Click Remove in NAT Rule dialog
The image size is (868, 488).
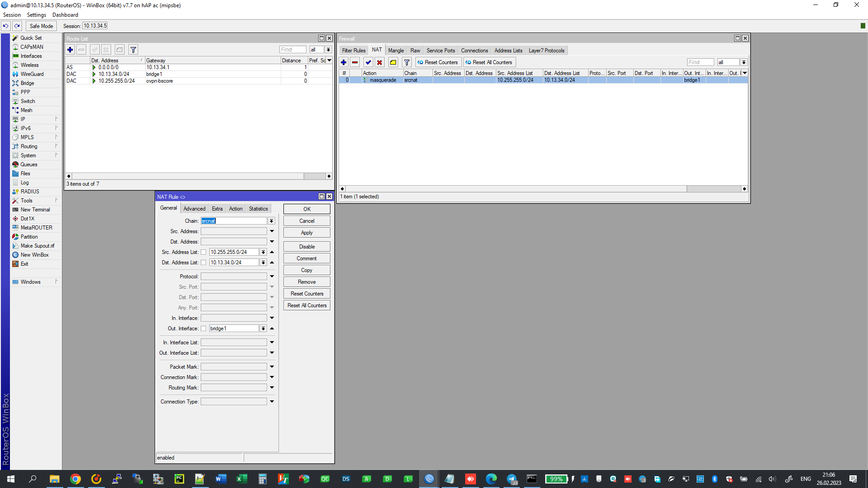307,282
